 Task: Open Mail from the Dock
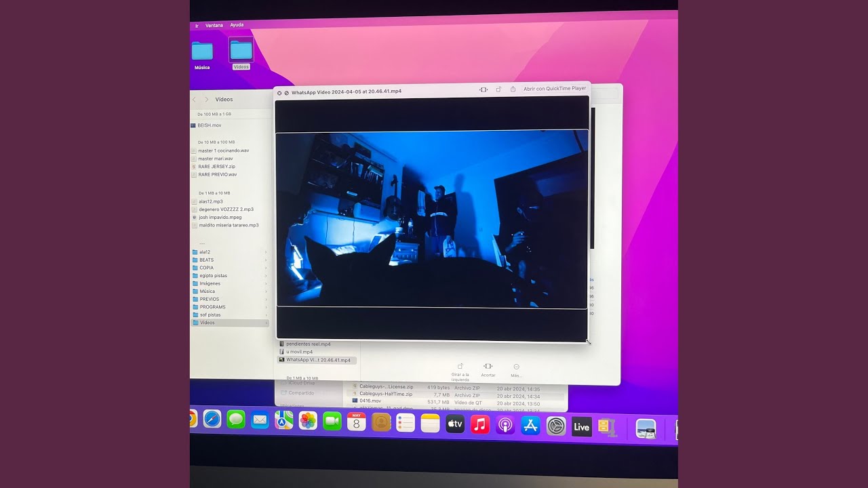click(260, 420)
